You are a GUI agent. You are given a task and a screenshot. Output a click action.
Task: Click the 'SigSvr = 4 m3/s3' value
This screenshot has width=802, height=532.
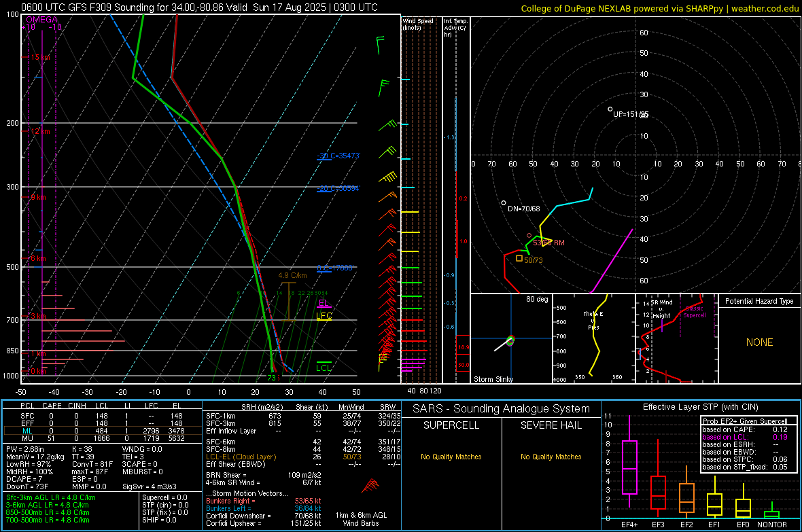pyautogui.click(x=150, y=487)
